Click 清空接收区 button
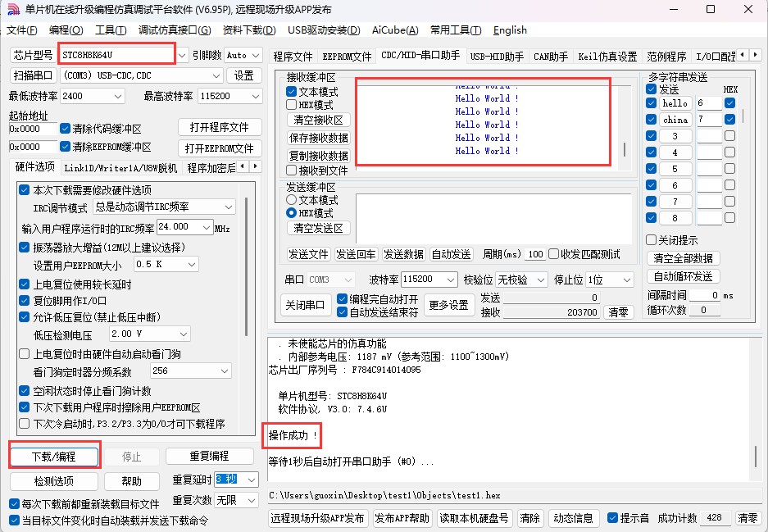The image size is (768, 532). pos(318,120)
